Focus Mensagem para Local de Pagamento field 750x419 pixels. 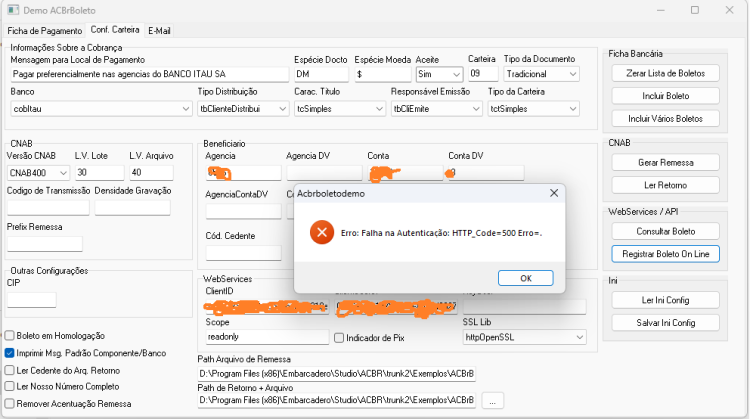(x=150, y=74)
